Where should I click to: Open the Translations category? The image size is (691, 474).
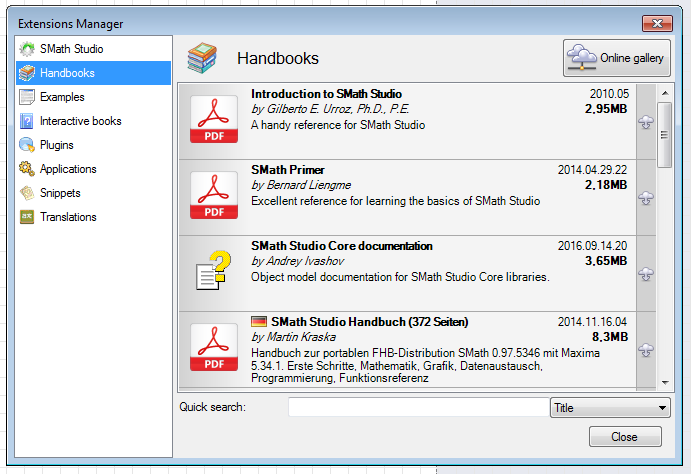pyautogui.click(x=68, y=217)
